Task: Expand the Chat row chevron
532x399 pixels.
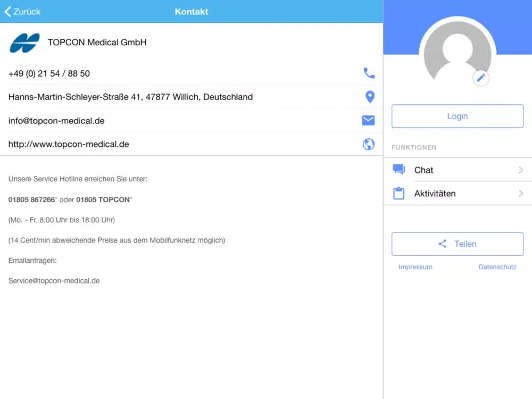Action: [x=521, y=170]
